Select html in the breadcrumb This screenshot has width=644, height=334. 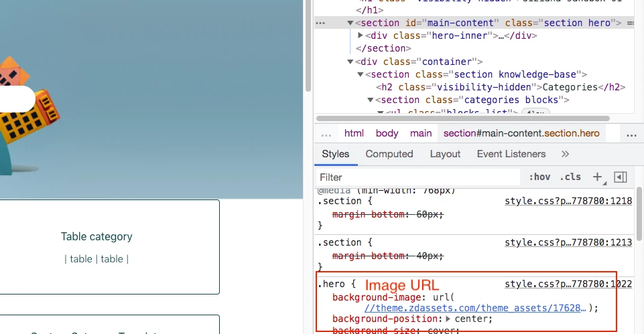click(354, 133)
